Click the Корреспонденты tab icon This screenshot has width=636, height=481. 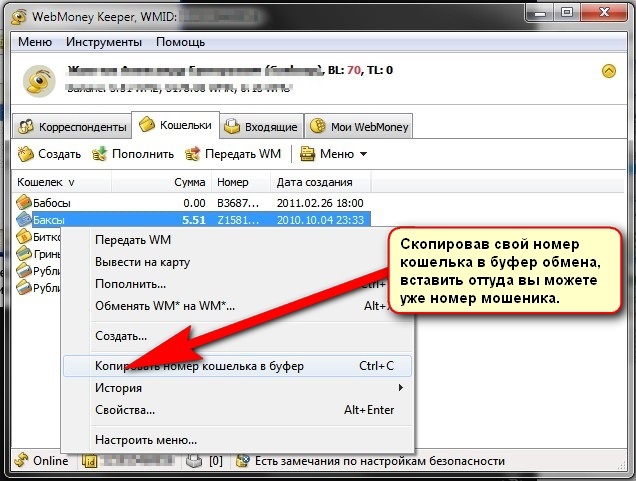pyautogui.click(x=26, y=127)
